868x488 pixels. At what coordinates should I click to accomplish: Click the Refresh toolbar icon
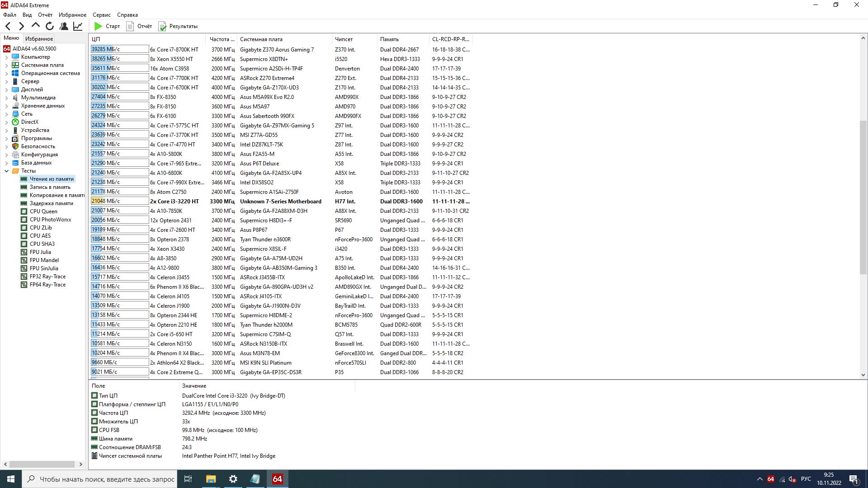tap(50, 26)
